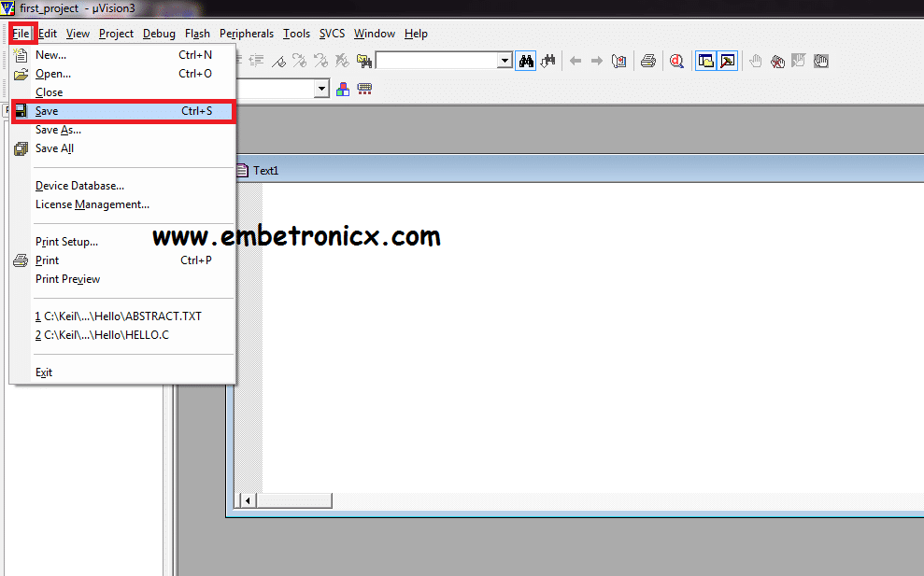Open the Project menu

[x=116, y=34]
